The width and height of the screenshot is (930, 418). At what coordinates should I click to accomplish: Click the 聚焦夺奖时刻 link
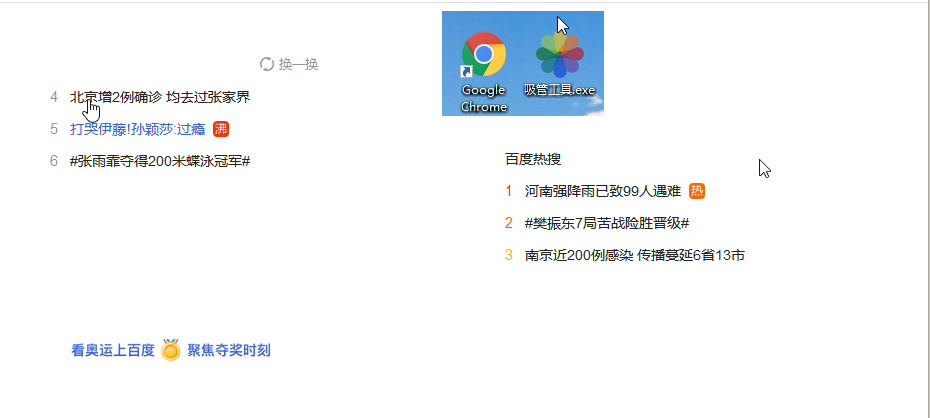tap(229, 350)
